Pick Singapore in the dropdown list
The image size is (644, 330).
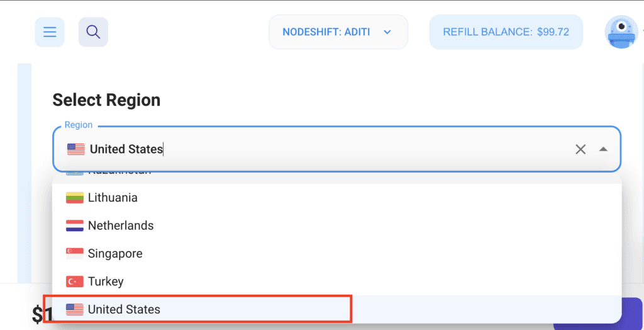[337, 253]
